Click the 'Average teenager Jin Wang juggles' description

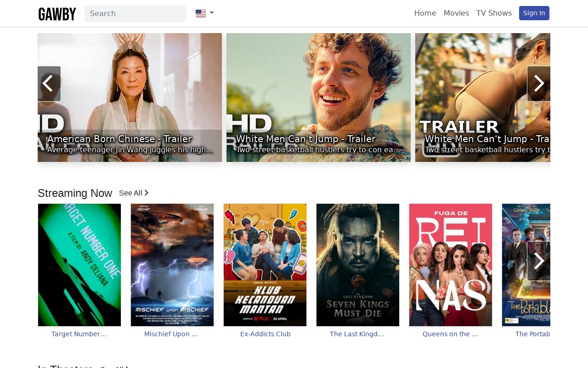point(130,150)
